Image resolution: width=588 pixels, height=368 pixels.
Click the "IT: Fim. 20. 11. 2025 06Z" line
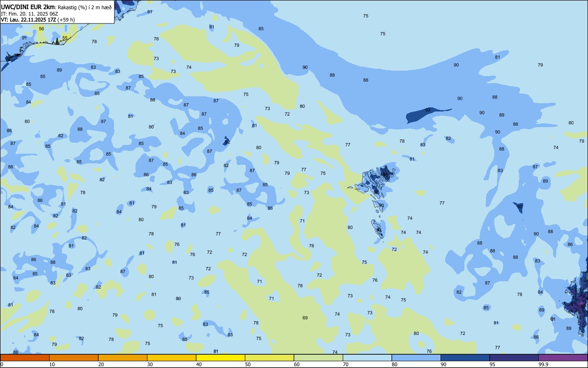tap(29, 14)
